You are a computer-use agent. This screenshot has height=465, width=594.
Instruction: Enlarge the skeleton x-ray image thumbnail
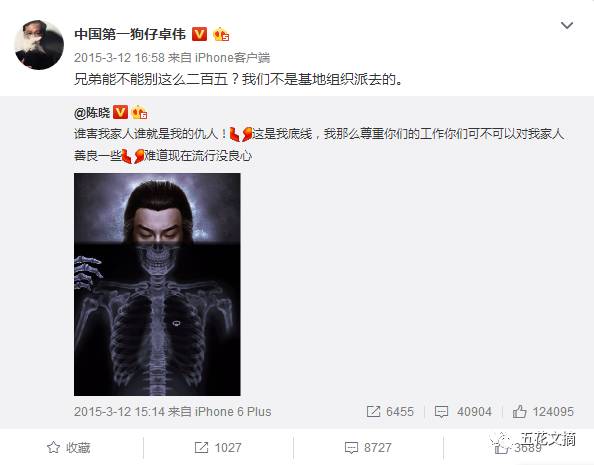click(x=157, y=284)
